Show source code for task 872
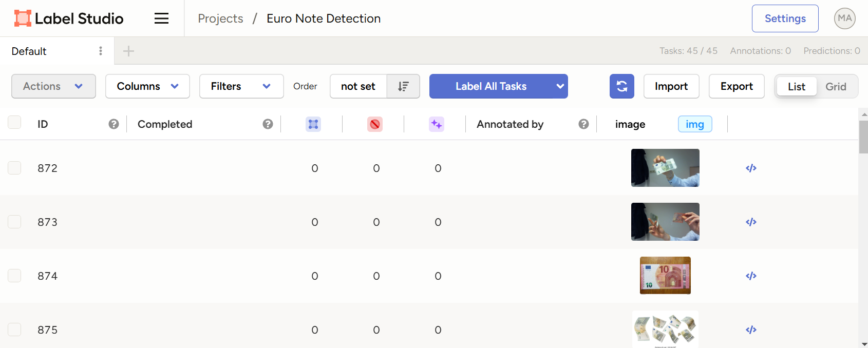Viewport: 868px width, 348px height. pos(751,168)
